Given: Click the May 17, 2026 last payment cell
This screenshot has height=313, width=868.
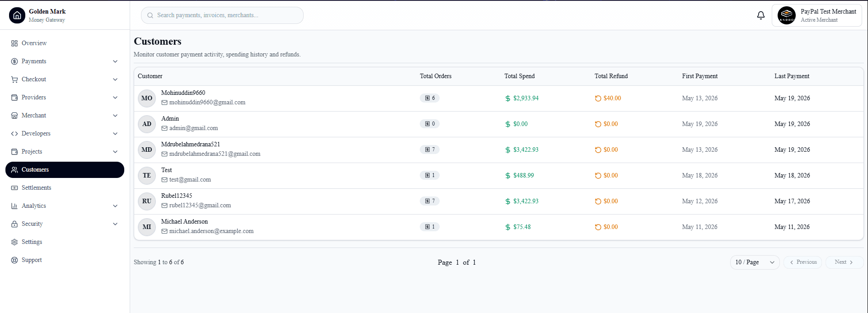Looking at the screenshot, I should (x=792, y=201).
